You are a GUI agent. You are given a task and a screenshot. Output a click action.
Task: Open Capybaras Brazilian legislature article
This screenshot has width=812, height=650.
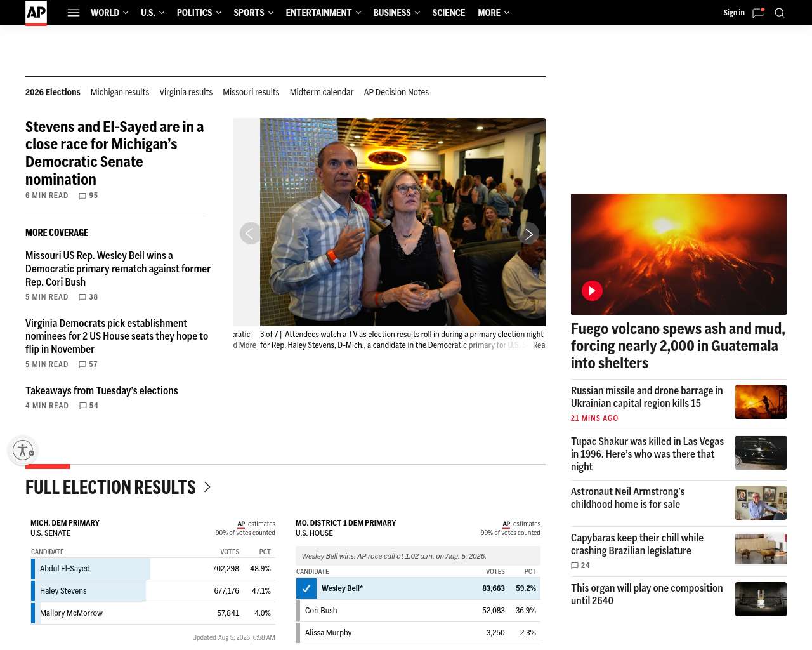tap(637, 544)
